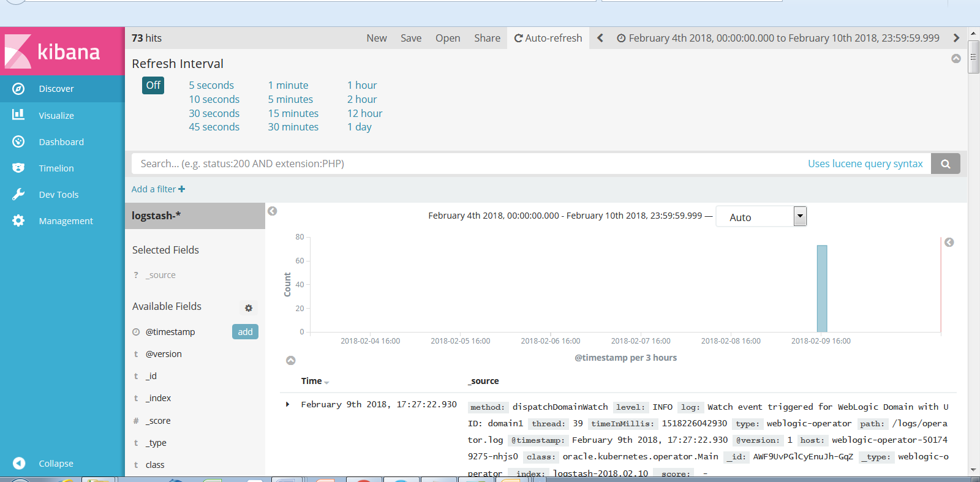This screenshot has height=482, width=980.
Task: Open the Dev Tools wrench icon
Action: (x=18, y=194)
